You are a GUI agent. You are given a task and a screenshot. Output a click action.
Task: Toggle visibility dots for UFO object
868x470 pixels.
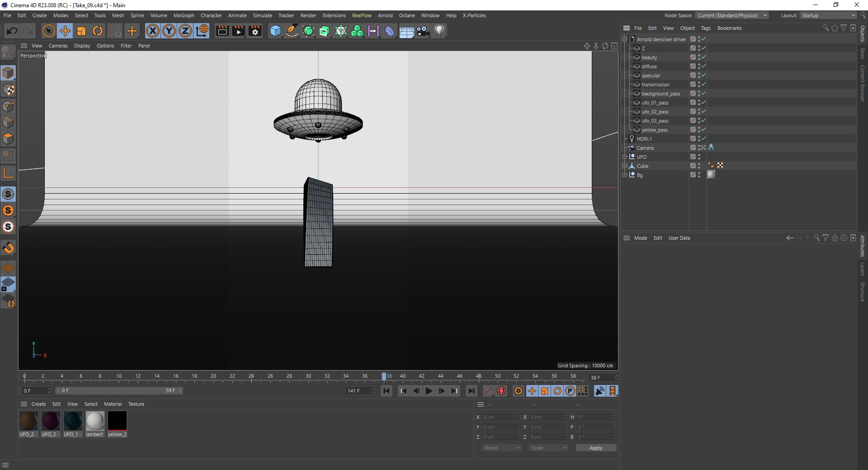pyautogui.click(x=699, y=157)
